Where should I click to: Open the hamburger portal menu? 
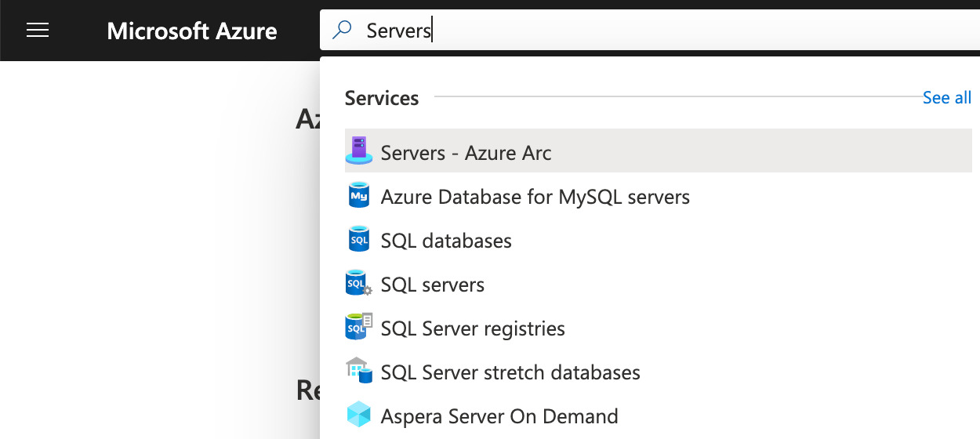coord(38,31)
